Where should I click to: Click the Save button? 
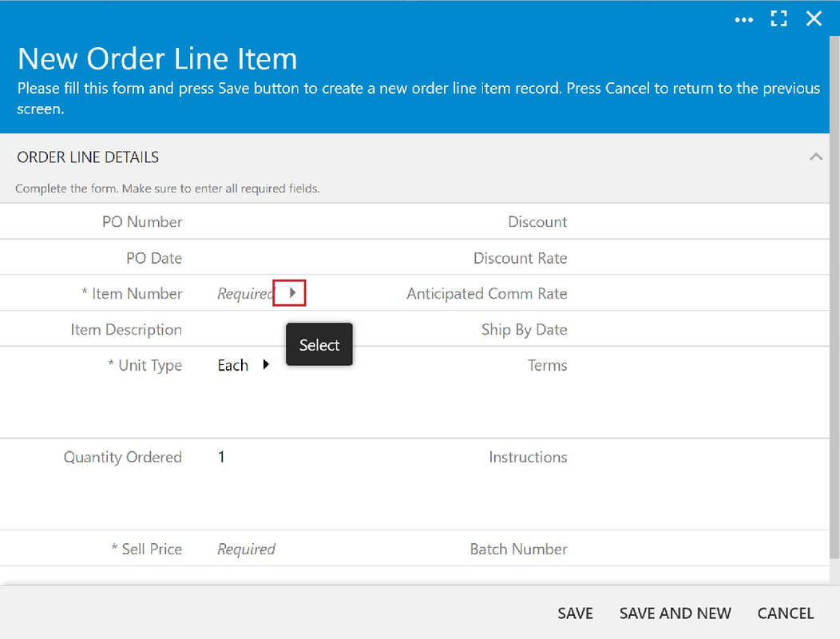coord(575,613)
